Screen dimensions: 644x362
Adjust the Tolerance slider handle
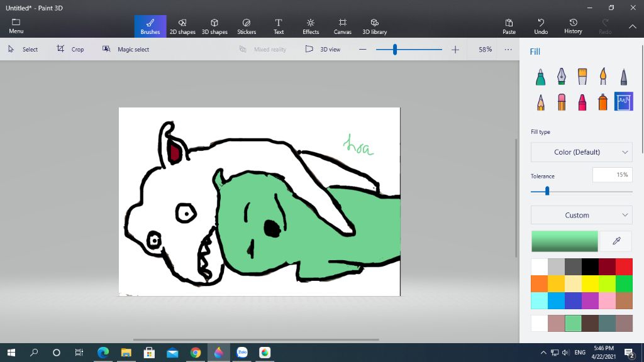pos(547,191)
